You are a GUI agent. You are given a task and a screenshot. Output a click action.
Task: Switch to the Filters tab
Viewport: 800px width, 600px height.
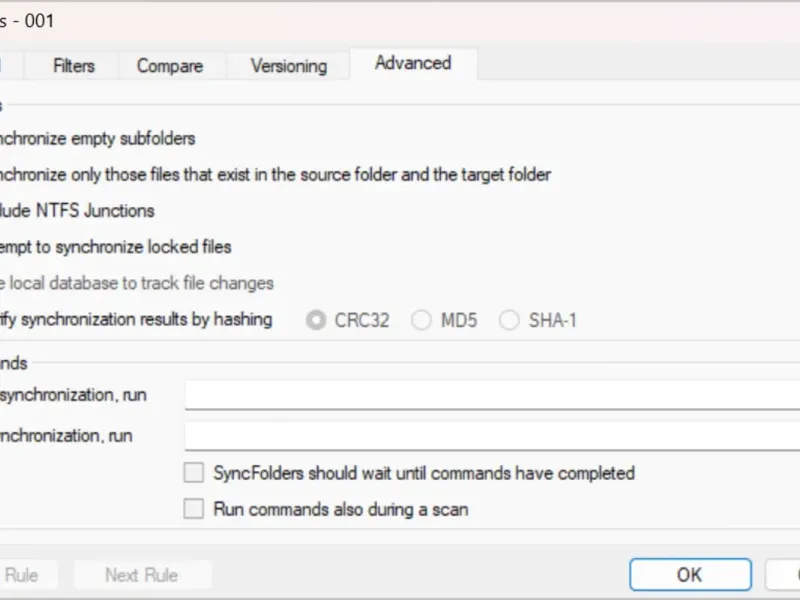pyautogui.click(x=74, y=66)
